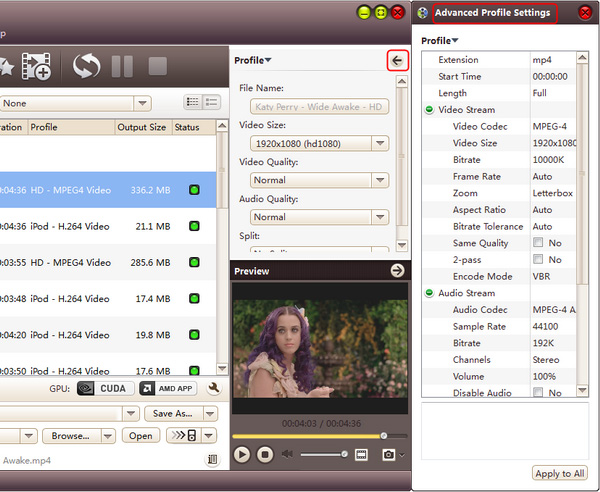The height and width of the screenshot is (492, 600).
Task: Click the Output Size column header
Action: (142, 128)
